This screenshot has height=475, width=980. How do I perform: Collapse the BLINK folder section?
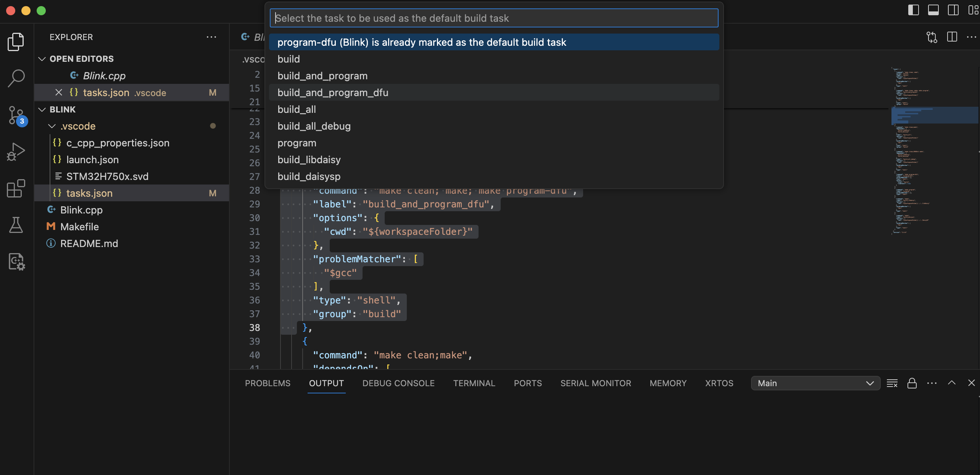[x=42, y=109]
